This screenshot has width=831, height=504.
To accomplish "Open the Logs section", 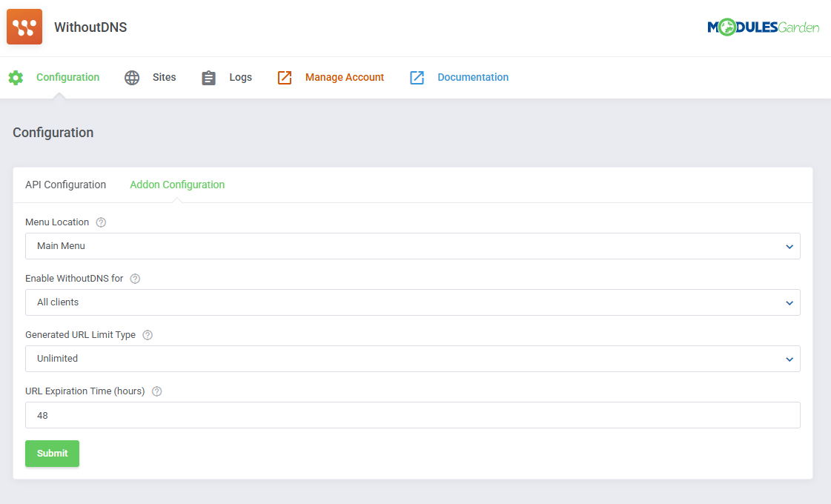I will (241, 77).
